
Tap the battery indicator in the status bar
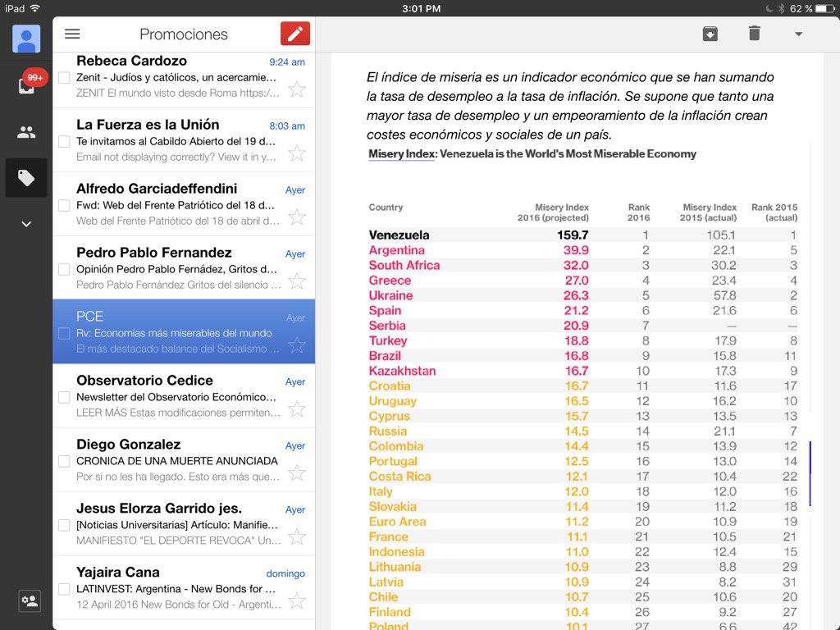point(824,8)
